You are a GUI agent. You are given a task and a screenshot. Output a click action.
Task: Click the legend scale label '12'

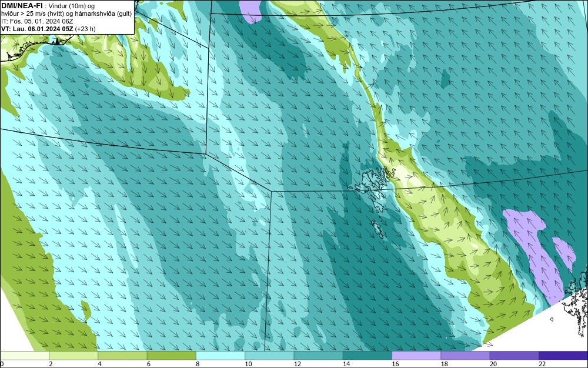coord(298,364)
